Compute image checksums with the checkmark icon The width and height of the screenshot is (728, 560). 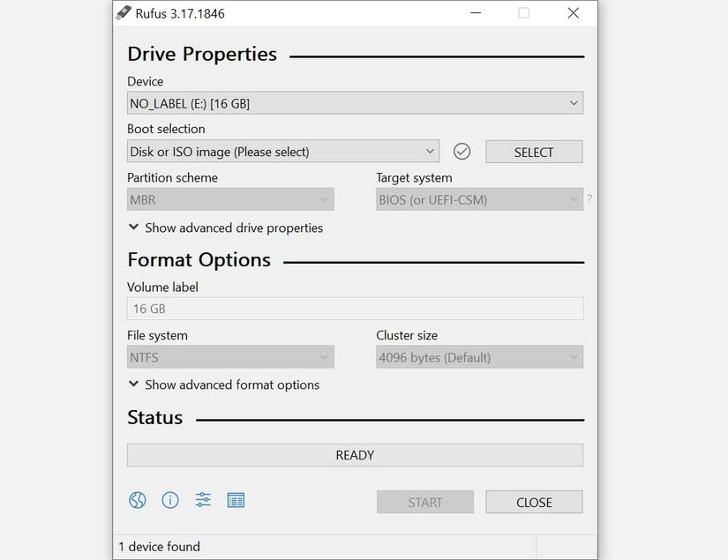click(x=462, y=151)
